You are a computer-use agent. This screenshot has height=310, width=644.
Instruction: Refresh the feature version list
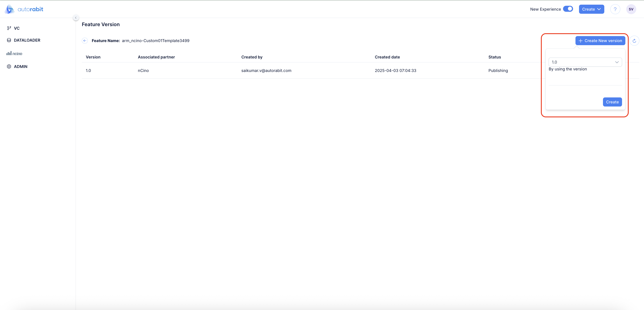(x=634, y=41)
